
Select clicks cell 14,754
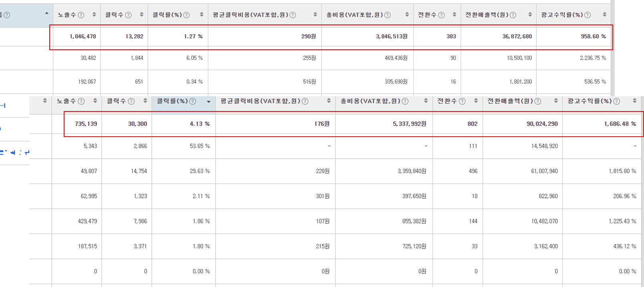[139, 171]
